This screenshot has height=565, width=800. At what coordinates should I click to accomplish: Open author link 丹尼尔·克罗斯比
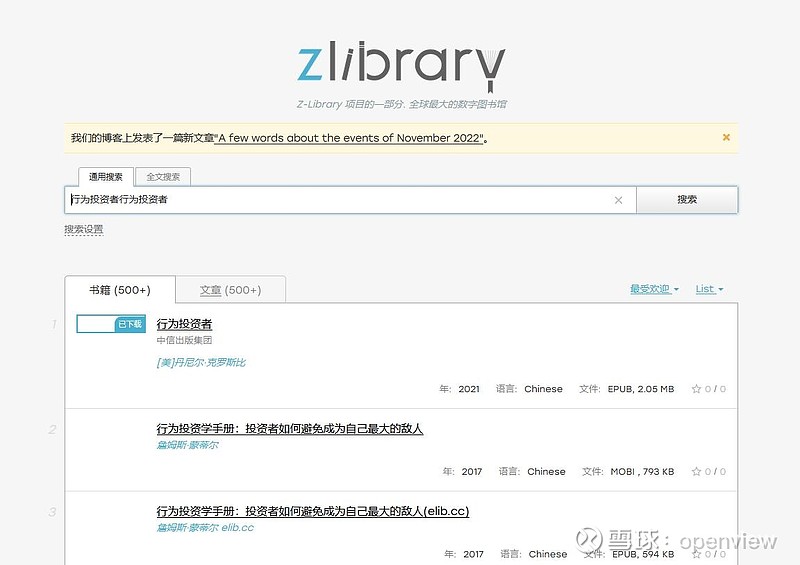(x=201, y=362)
